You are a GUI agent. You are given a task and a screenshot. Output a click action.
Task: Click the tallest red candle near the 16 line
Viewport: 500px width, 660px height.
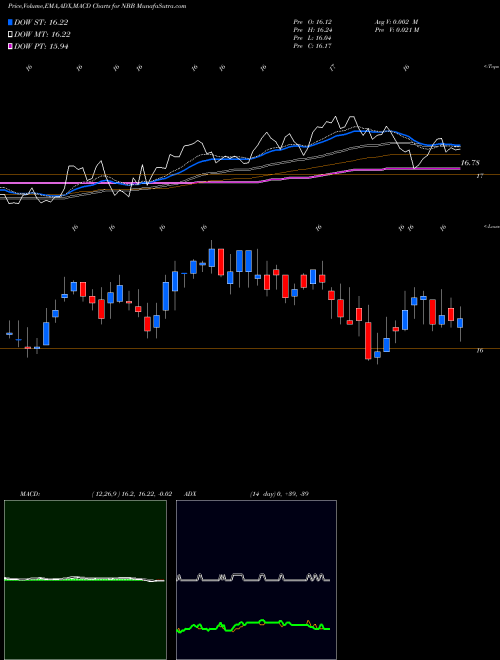(x=368, y=341)
